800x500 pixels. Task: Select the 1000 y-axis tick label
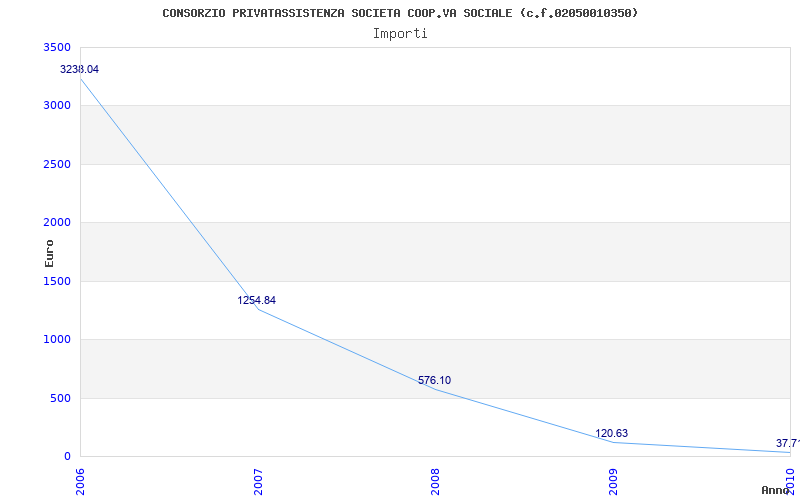coord(58,340)
